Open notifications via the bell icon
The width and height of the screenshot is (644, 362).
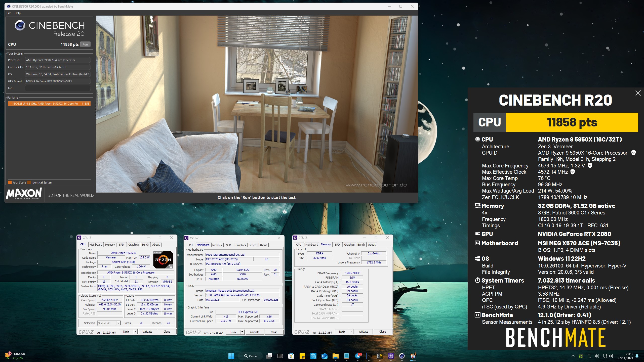tap(637, 356)
